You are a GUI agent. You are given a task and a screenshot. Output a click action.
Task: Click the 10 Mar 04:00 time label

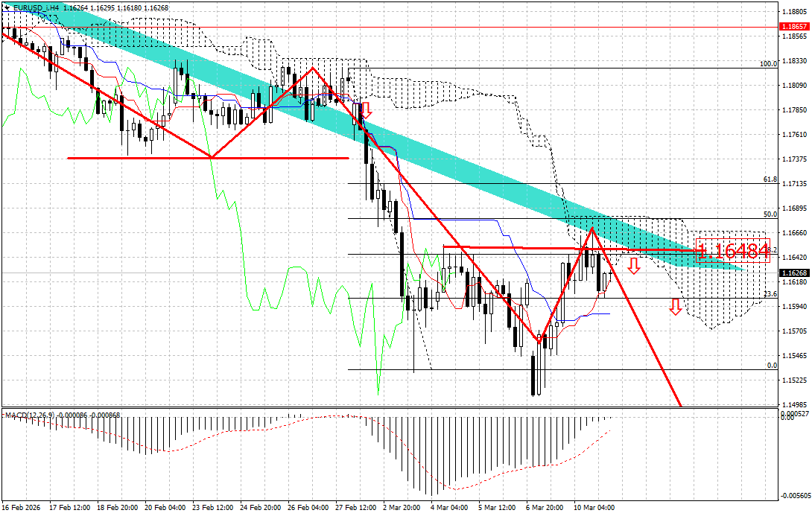point(594,508)
